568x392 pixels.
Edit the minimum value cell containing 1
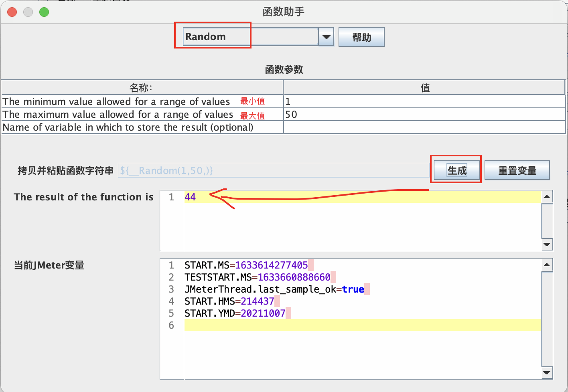424,101
